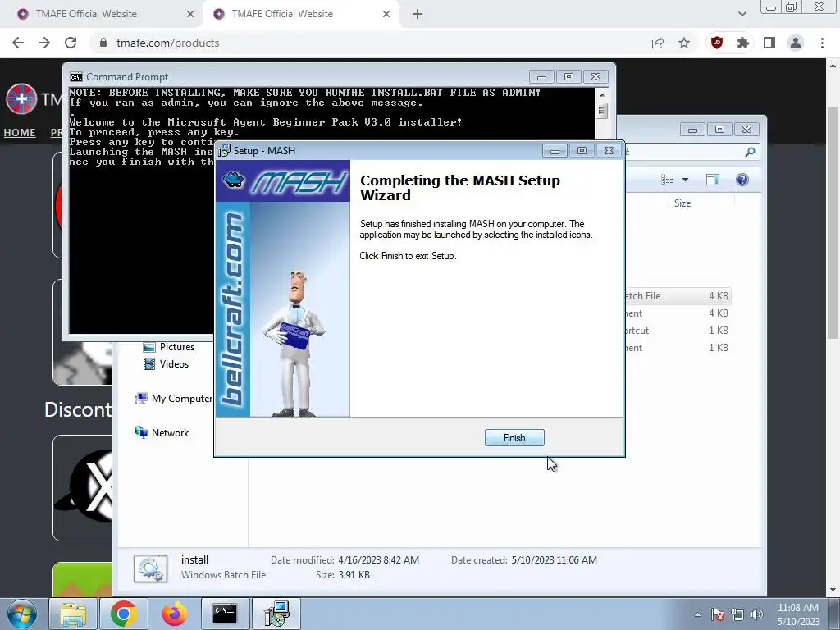Click the Setup - MASH title icon
Image resolution: width=840 pixels, height=630 pixels.
[x=225, y=151]
